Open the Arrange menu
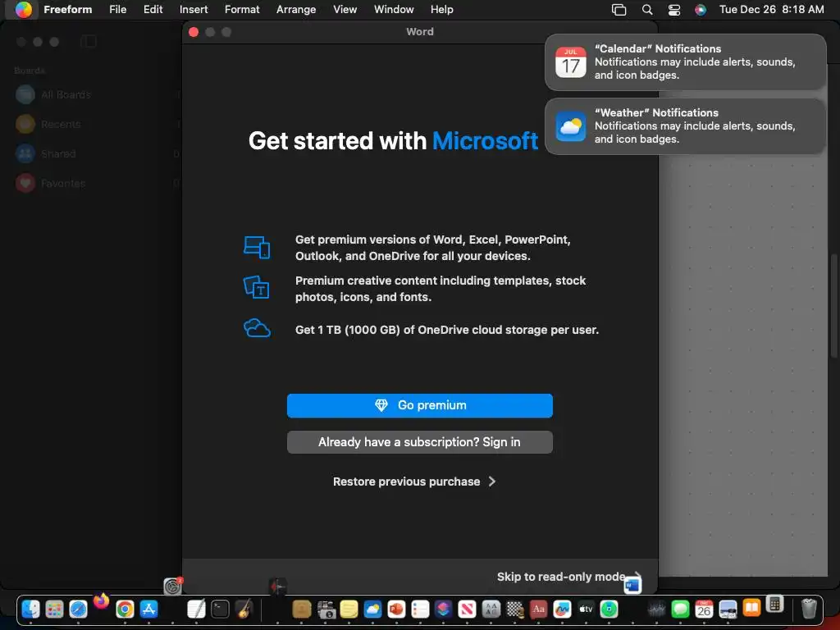This screenshot has height=630, width=840. (x=295, y=10)
